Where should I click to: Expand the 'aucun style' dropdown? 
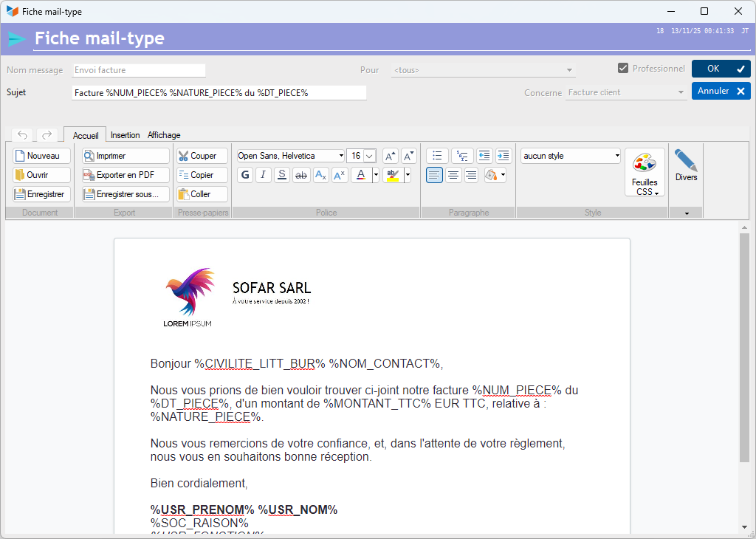pyautogui.click(x=616, y=156)
